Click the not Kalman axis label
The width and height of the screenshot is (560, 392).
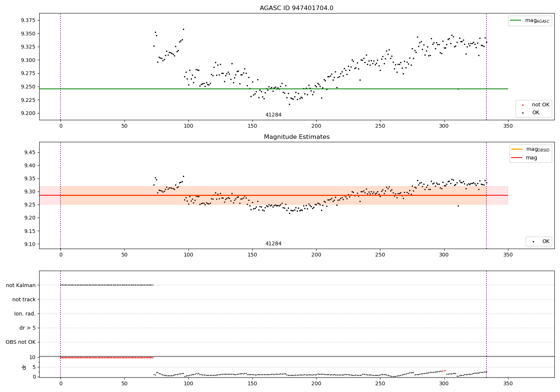point(21,285)
